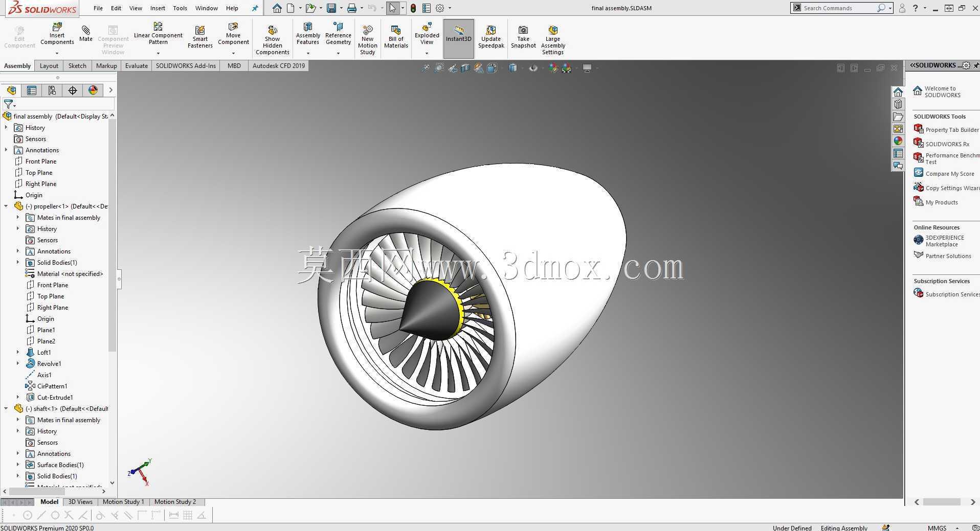Image resolution: width=980 pixels, height=531 pixels.
Task: Expand the Cut-Extrude1 feature
Action: 18,398
